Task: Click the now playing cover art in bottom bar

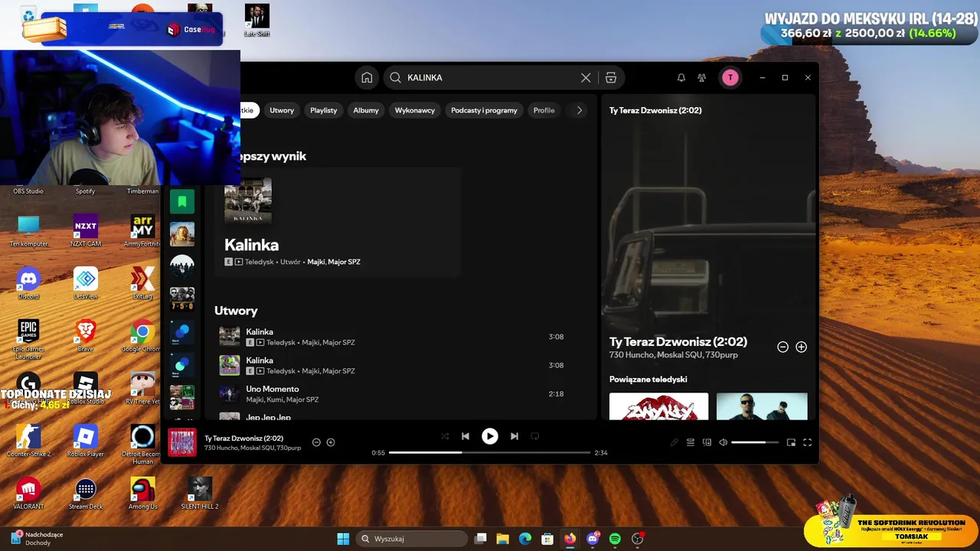Action: (x=182, y=442)
